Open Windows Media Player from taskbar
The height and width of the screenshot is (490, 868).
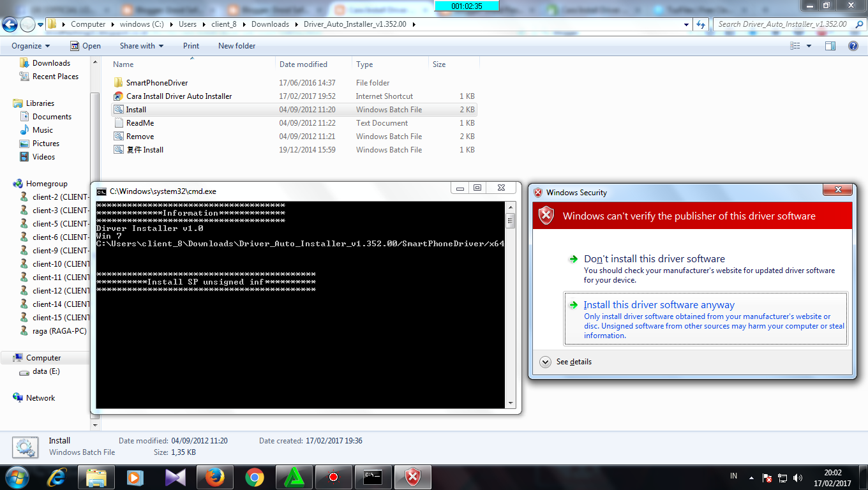pos(135,477)
